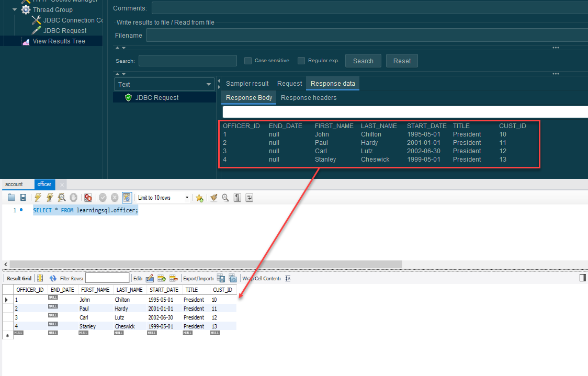Execute statement under cursor lightning icon
Screen dimensions: 588x376
50,198
